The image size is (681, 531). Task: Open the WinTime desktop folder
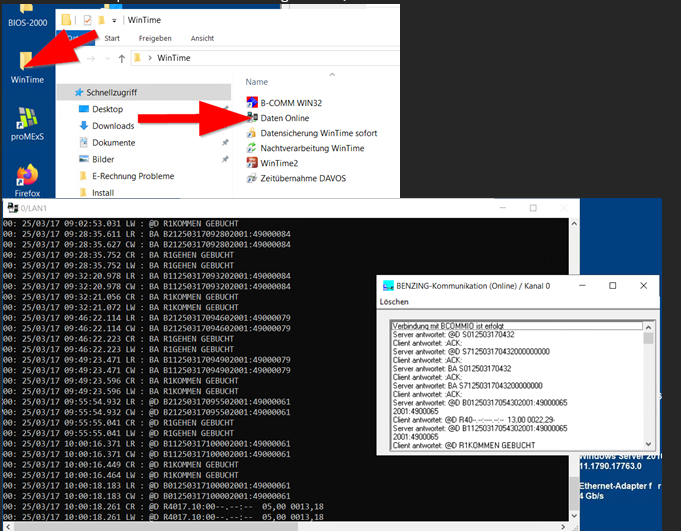[x=27, y=68]
